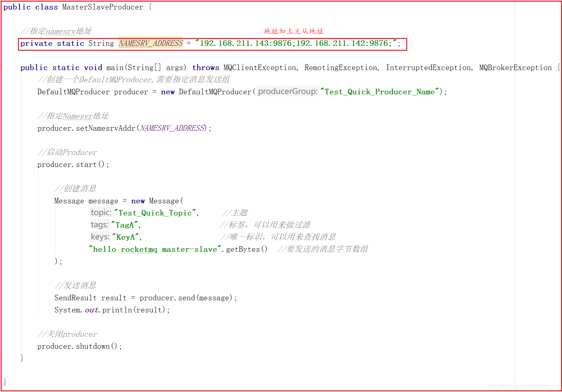Click the System.out.println(result) statement
The image size is (562, 392).
112,310
